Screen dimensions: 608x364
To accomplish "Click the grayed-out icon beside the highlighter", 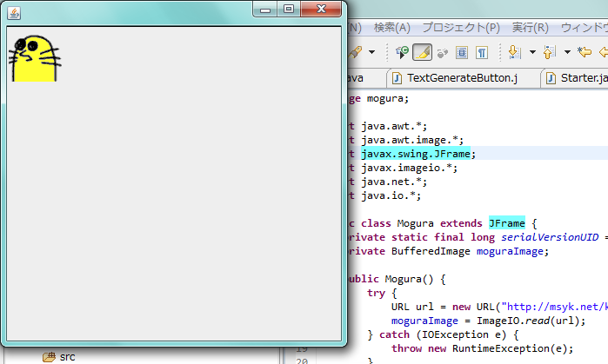I will [x=442, y=53].
